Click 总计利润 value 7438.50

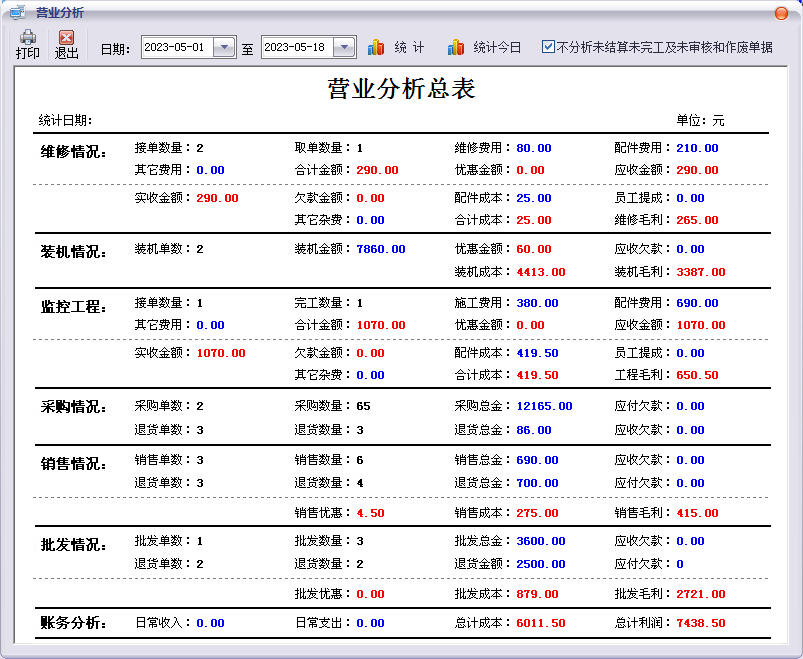click(x=701, y=623)
